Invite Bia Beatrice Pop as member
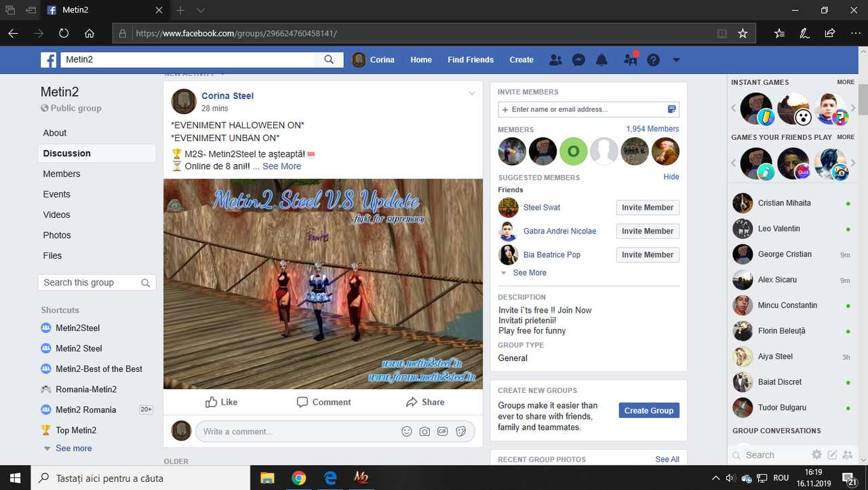868x490 pixels. [x=648, y=255]
